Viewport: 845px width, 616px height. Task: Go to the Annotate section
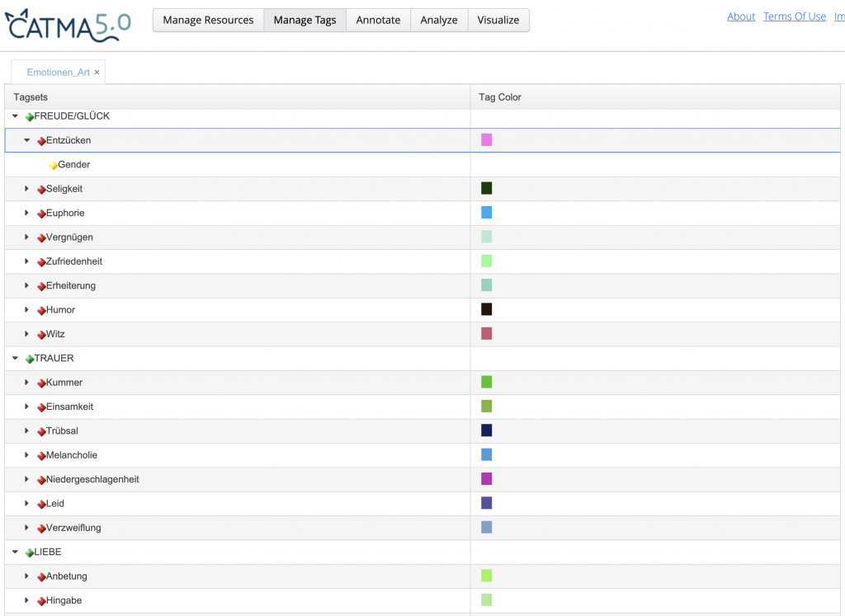(378, 20)
